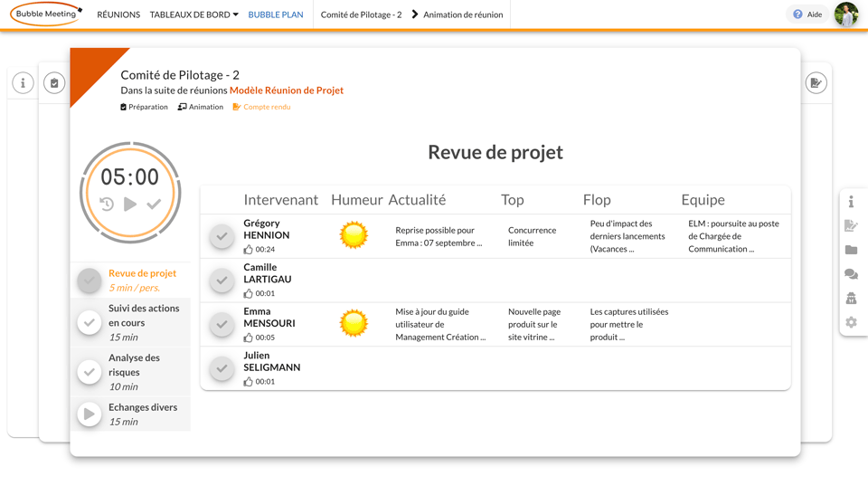The image size is (868, 495).
Task: Reset the timer with the history icon
Action: [107, 204]
